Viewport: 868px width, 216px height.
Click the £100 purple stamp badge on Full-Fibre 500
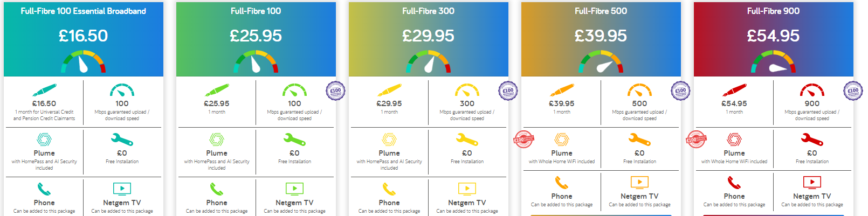point(680,91)
